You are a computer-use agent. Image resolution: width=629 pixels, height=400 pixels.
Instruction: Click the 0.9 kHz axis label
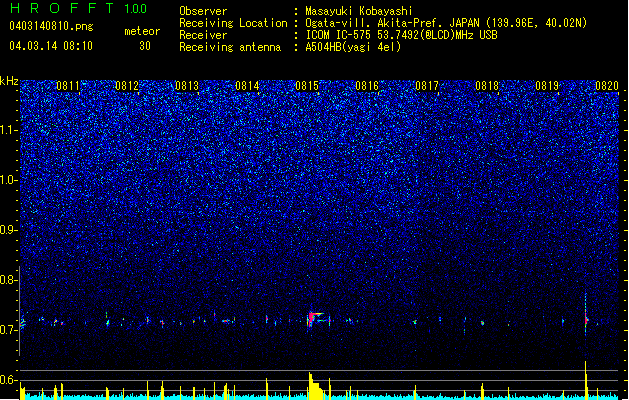(x=9, y=230)
